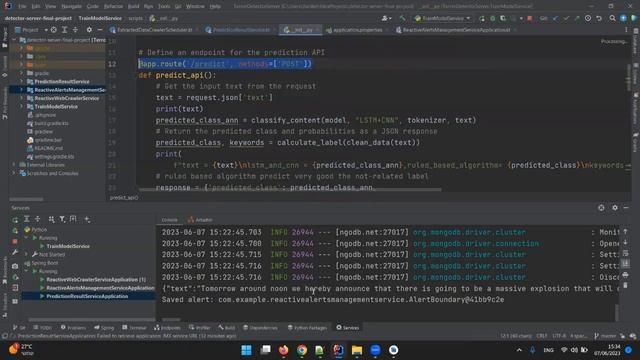Open the Terminal tool window
640x360 pixels.
click(x=134, y=328)
